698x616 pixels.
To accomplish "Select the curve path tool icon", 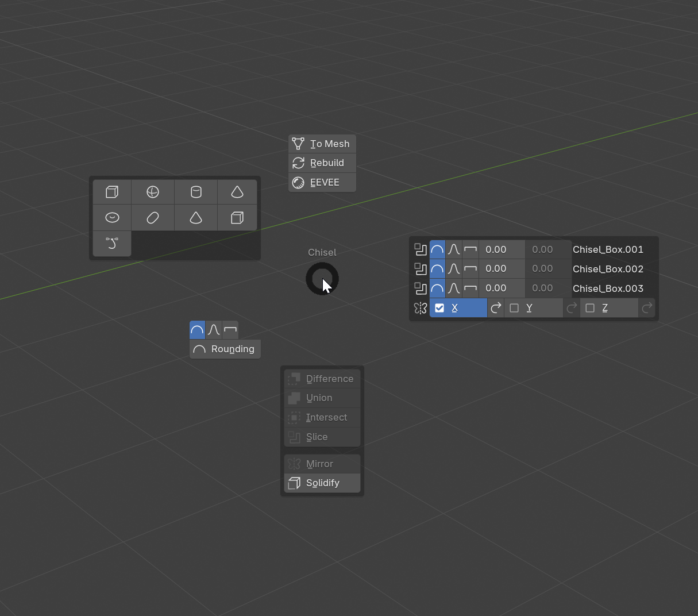I will [112, 244].
